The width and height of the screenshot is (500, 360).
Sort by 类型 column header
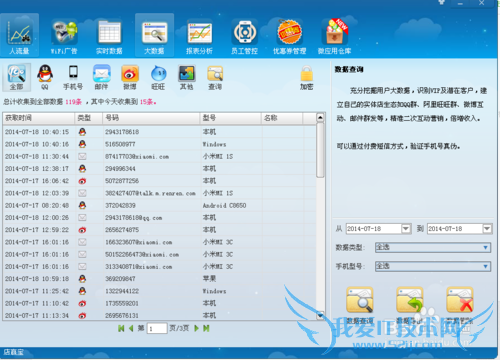[x=89, y=118]
